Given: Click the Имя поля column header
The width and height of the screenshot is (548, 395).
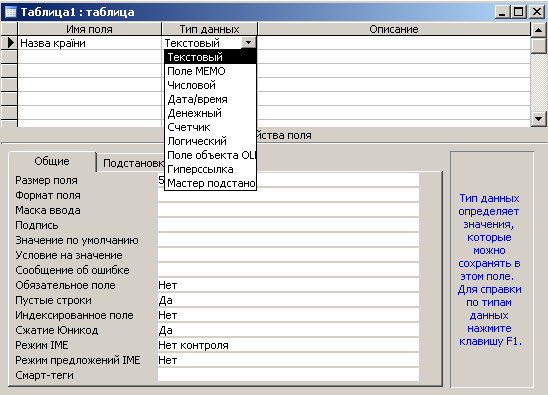Looking at the screenshot, I should [89, 29].
